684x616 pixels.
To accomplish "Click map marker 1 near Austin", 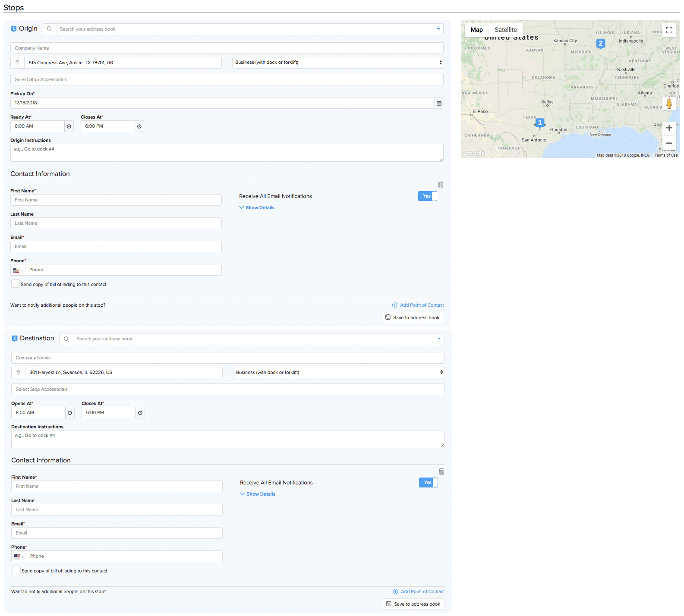I will coord(540,123).
